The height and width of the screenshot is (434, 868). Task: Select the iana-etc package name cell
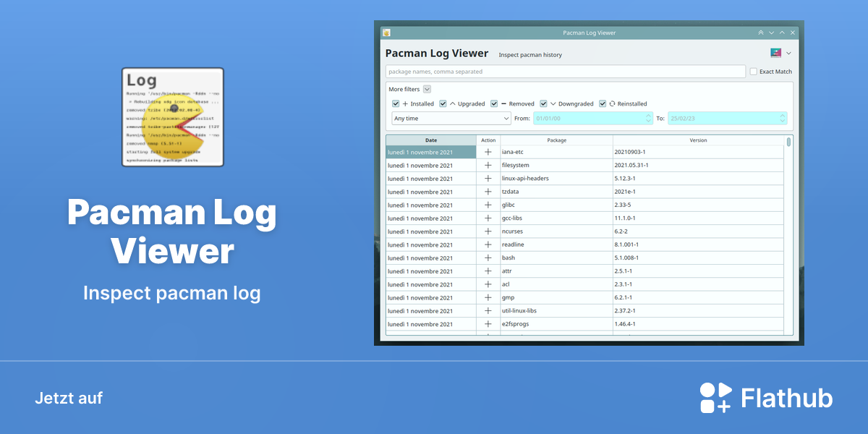tap(557, 152)
